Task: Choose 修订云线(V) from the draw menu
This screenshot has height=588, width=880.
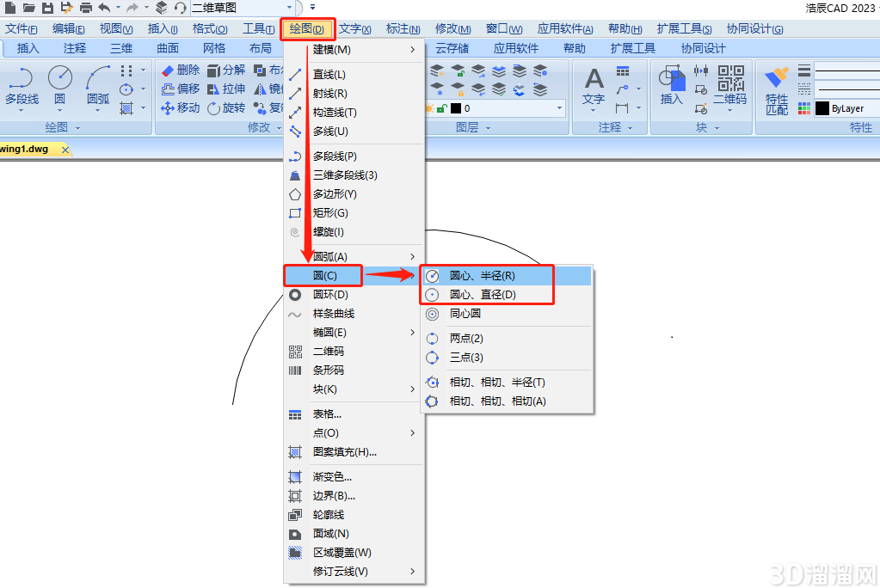Action: pos(354,572)
